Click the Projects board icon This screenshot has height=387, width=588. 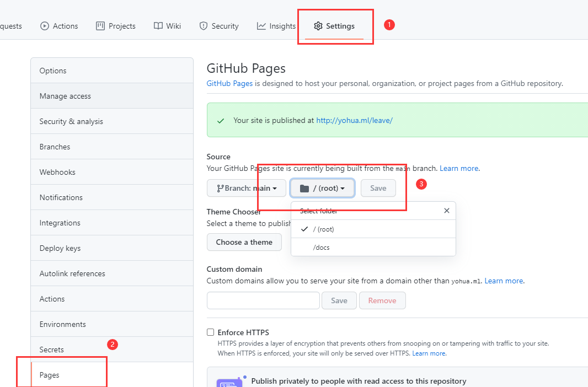point(100,26)
